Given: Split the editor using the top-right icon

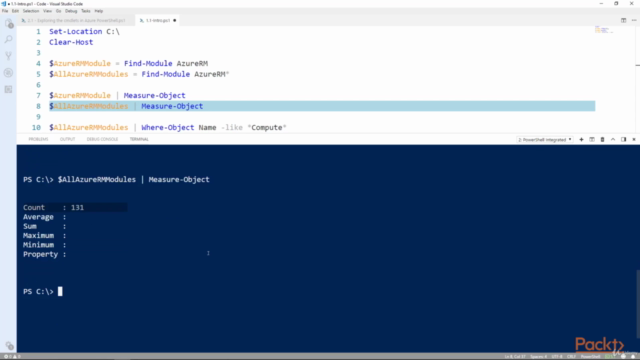Looking at the screenshot, I should click(x=623, y=20).
